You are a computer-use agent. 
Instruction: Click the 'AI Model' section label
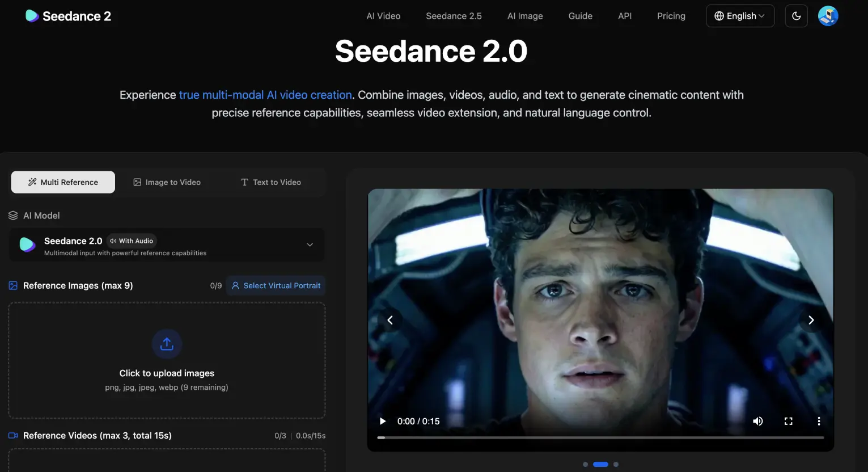click(x=41, y=216)
